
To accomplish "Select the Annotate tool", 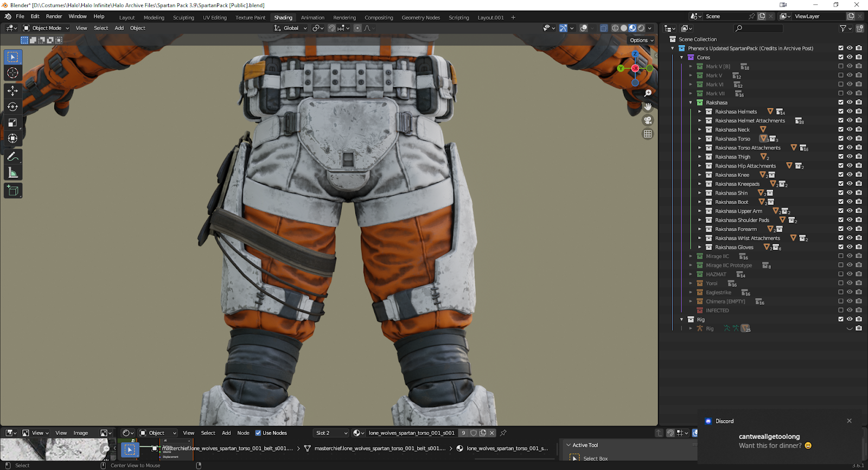I will coord(12,157).
